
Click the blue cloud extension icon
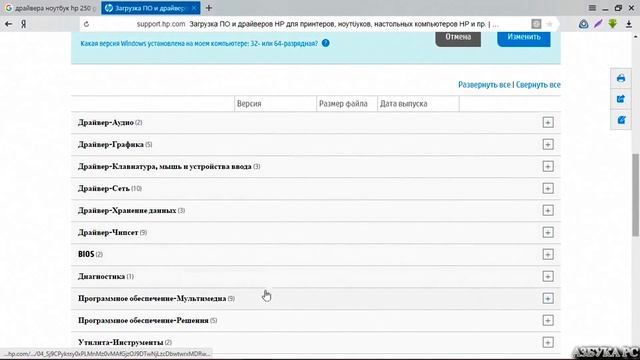point(583,24)
